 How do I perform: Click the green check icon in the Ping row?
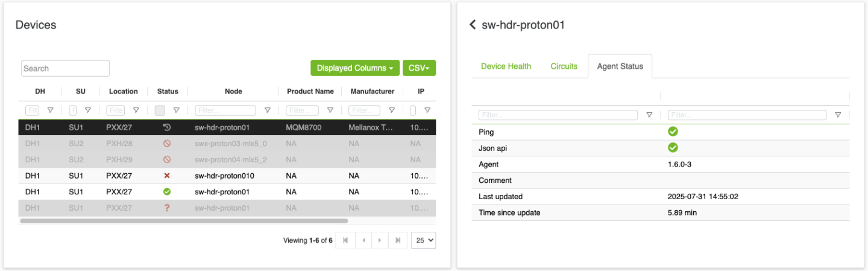[x=673, y=132]
